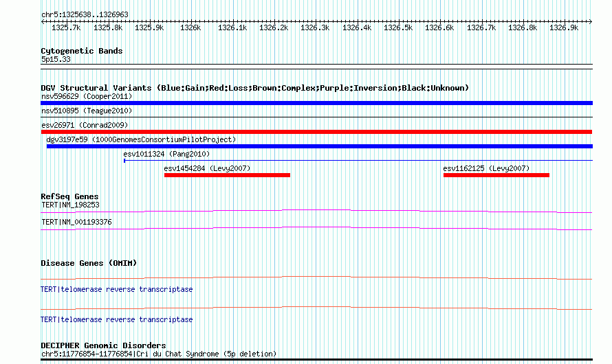Click the 1326.8k ruler tick label
The width and height of the screenshot is (612, 364).
coord(523,27)
